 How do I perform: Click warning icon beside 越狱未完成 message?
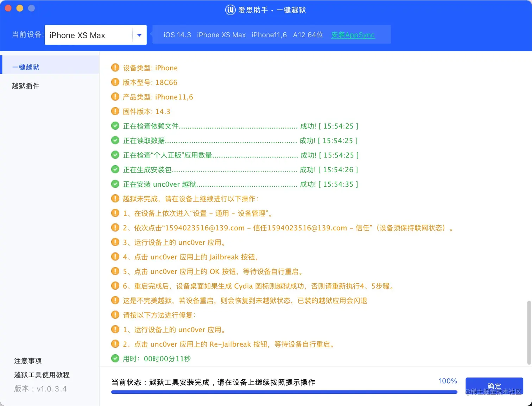point(115,198)
